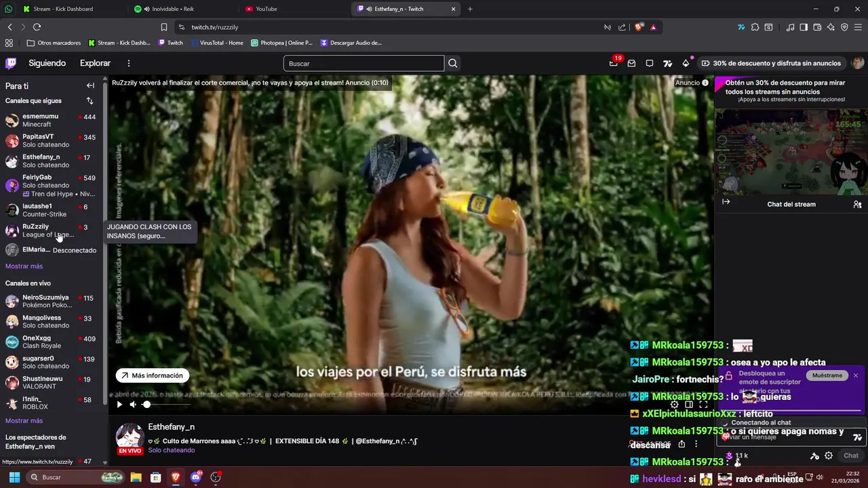Viewport: 868px width, 488px height.
Task: Open the three-dot menu in Twitch header
Action: coord(129,63)
